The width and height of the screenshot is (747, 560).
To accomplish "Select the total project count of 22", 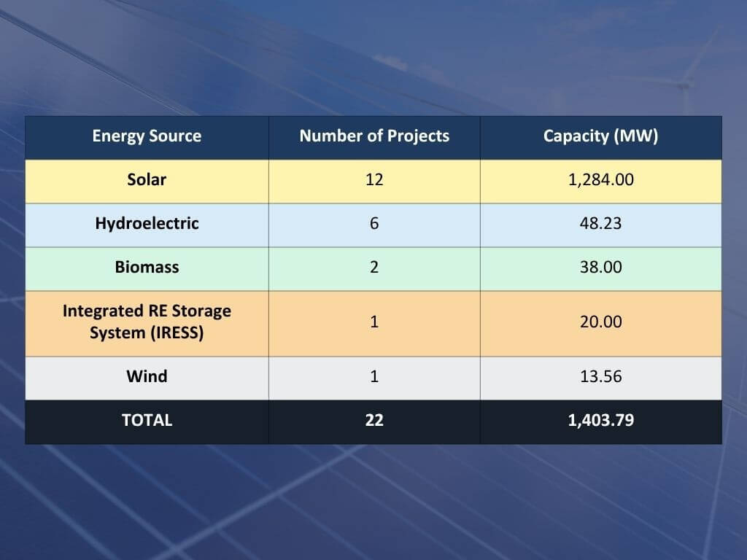I will point(374,421).
